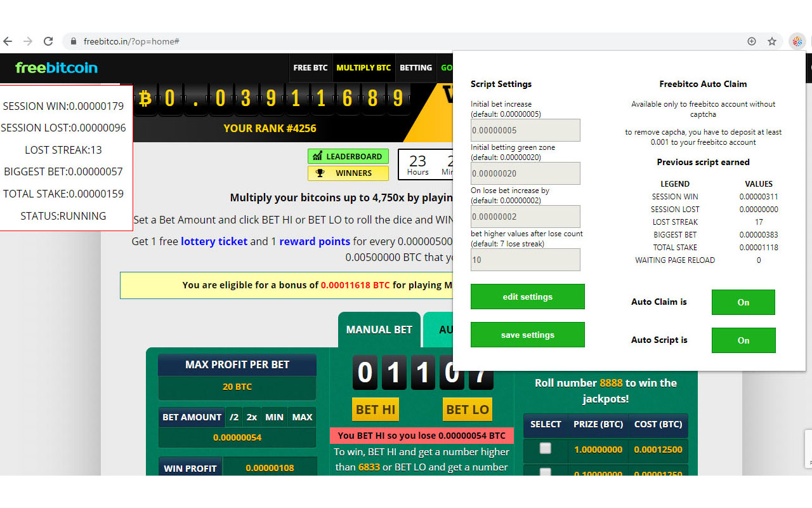Bookmark page with the star icon
Viewport: 812px width, 508px height.
772,41
